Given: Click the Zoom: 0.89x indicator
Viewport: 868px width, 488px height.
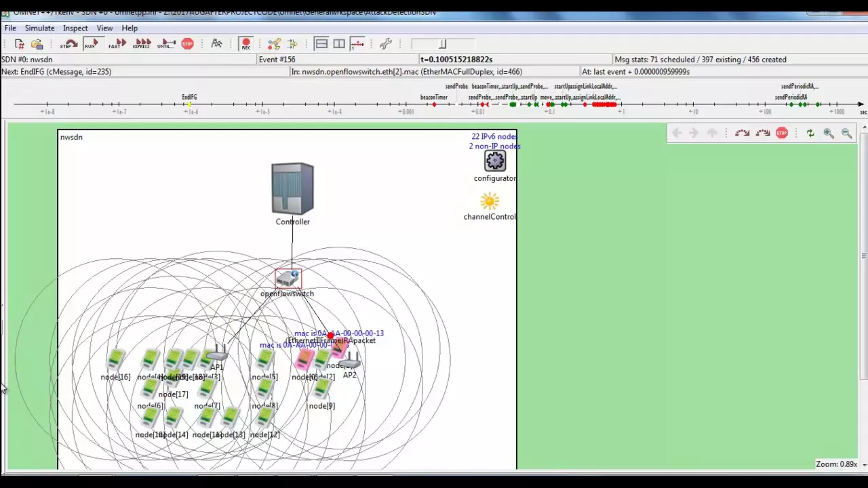Looking at the screenshot, I should 837,464.
